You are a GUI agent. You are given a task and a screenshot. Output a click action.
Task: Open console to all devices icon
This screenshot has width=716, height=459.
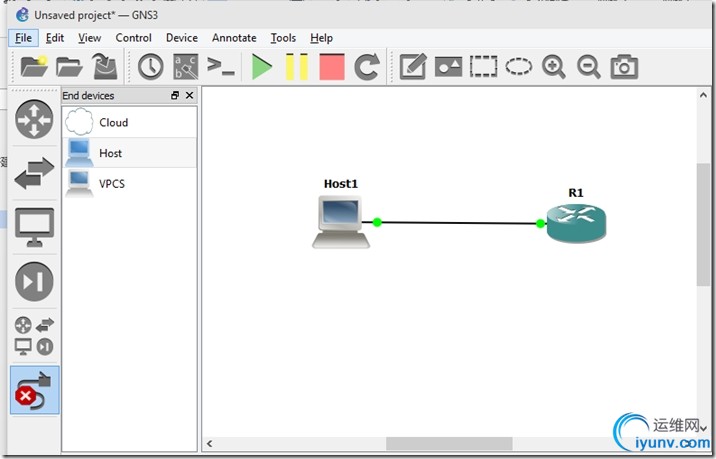coord(221,67)
